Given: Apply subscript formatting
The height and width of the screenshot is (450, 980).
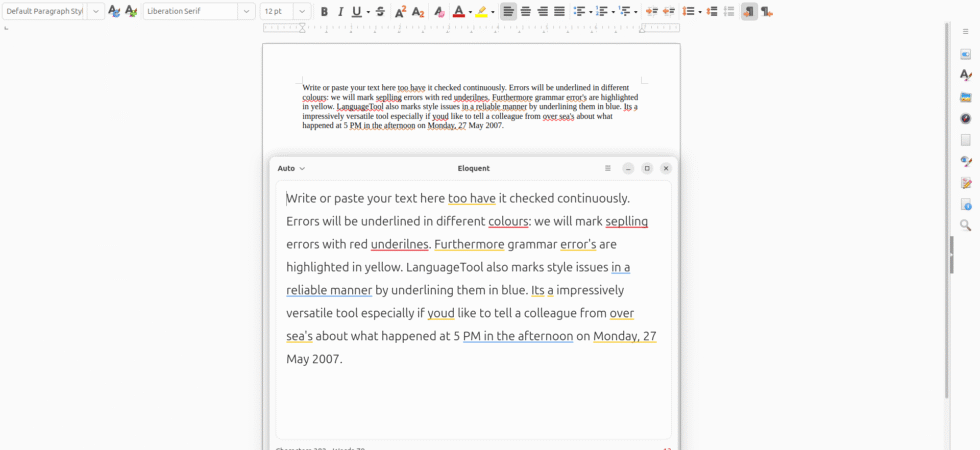Looking at the screenshot, I should tap(418, 11).
